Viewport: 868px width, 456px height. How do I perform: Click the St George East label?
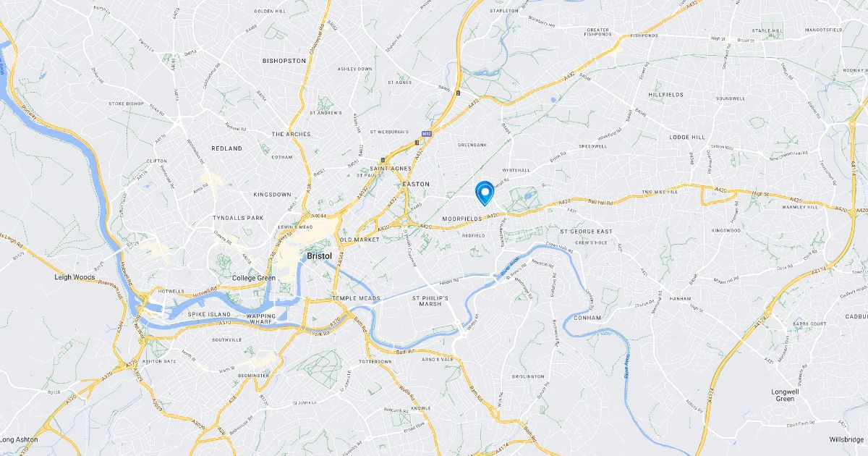coord(587,232)
